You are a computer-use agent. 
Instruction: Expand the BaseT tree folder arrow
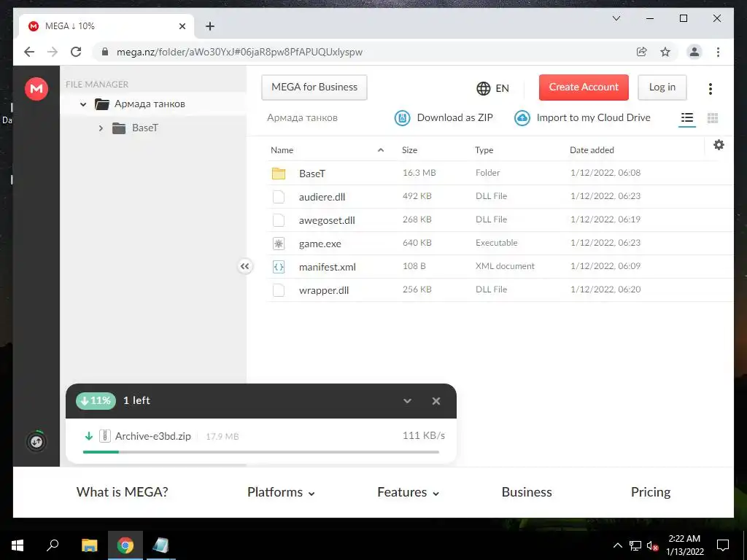101,128
